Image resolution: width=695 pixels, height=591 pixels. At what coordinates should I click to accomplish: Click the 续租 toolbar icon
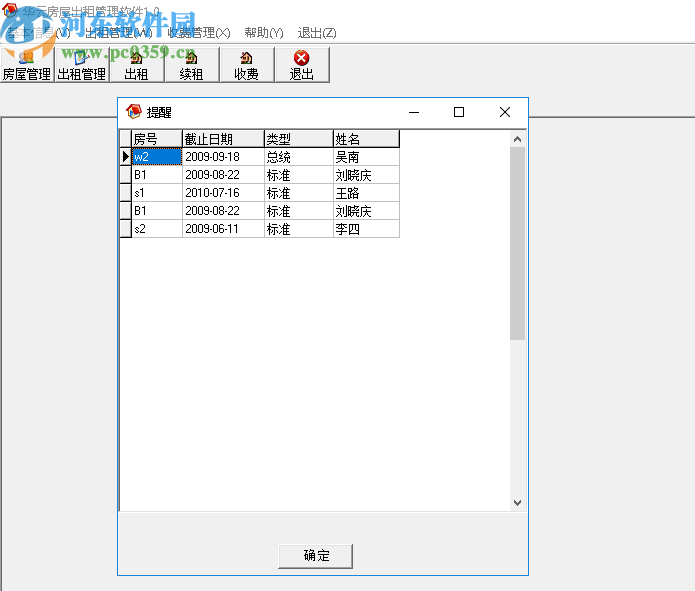[191, 65]
